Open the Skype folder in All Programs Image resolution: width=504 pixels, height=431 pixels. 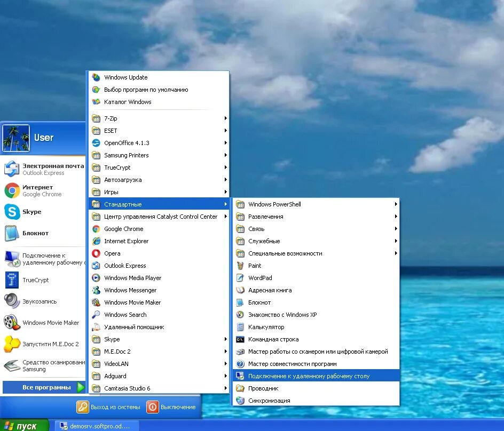[x=159, y=339]
